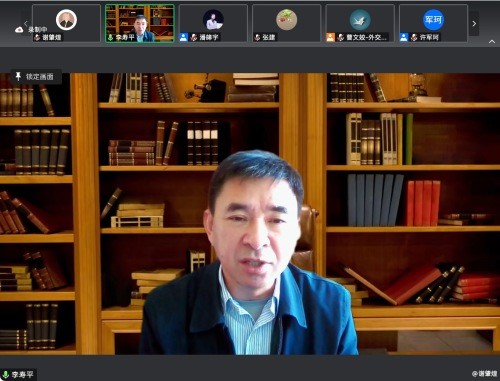This screenshot has width=500, height=381.
Task: Click the orange badge on 曹文姣's tile
Action: tap(330, 37)
